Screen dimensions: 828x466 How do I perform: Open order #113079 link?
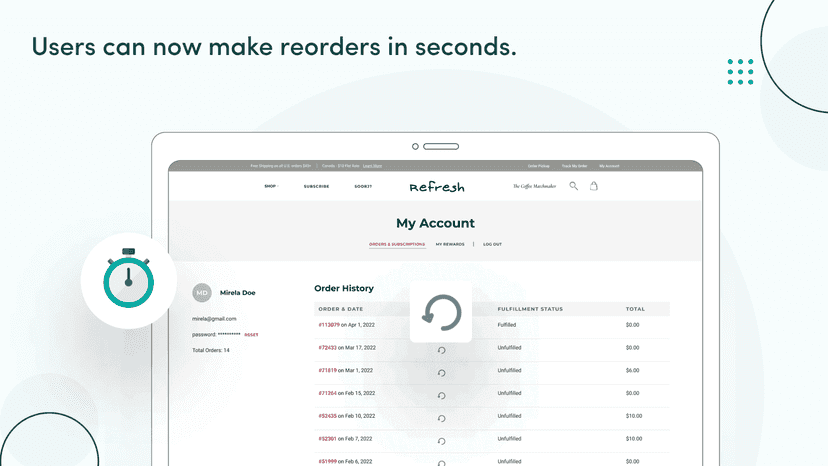pos(328,325)
